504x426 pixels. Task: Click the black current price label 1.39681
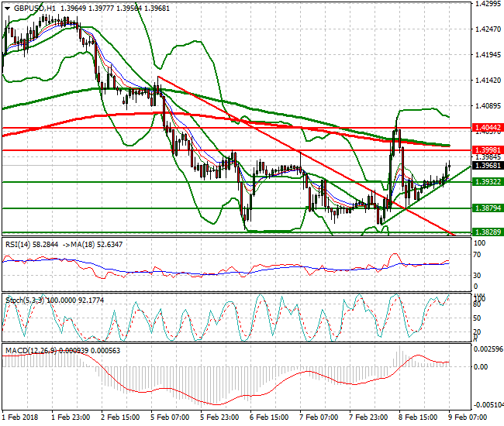488,165
